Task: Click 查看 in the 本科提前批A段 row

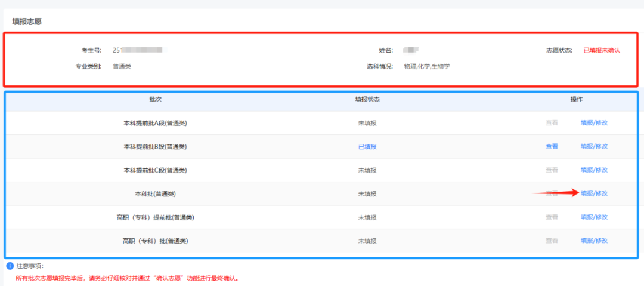Action: [x=552, y=123]
